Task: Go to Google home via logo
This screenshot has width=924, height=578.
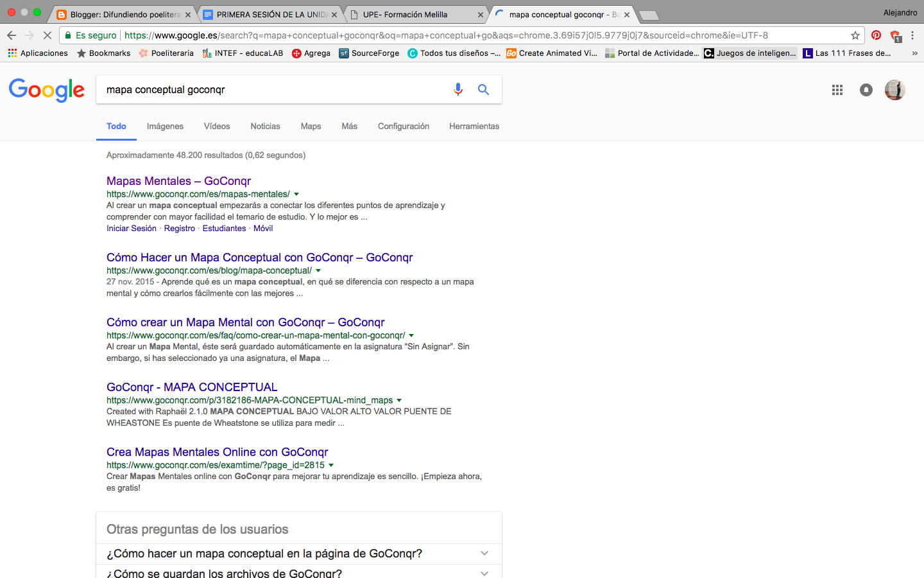Action: (47, 90)
